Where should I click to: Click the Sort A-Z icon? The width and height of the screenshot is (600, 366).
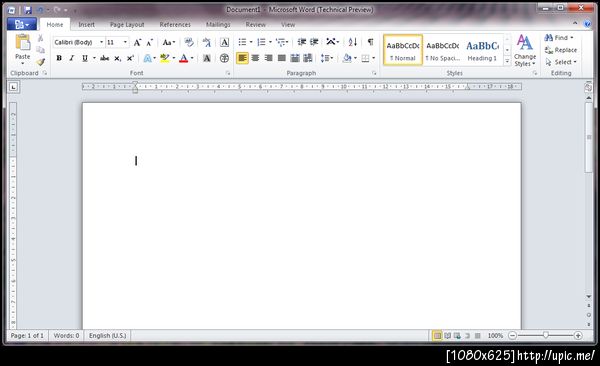(x=352, y=42)
